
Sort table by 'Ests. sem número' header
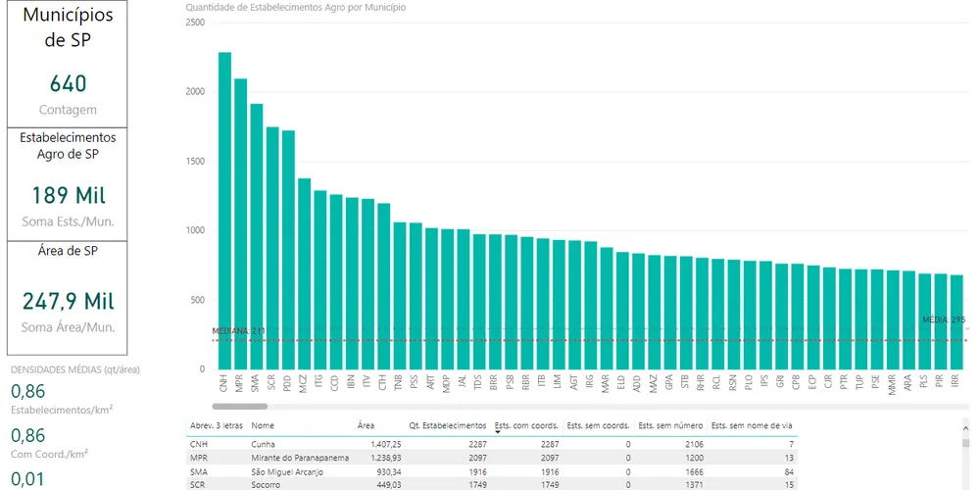670,425
